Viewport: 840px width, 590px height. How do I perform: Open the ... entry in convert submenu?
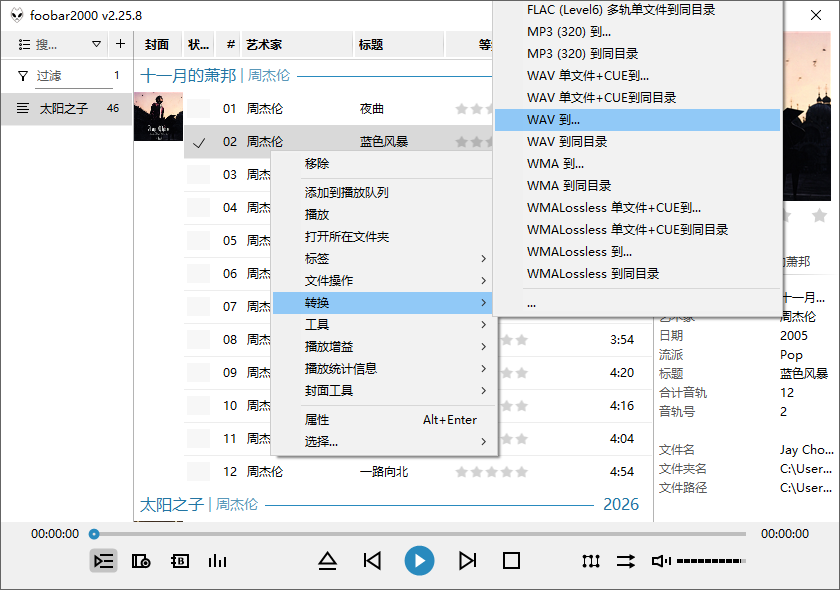click(x=638, y=304)
